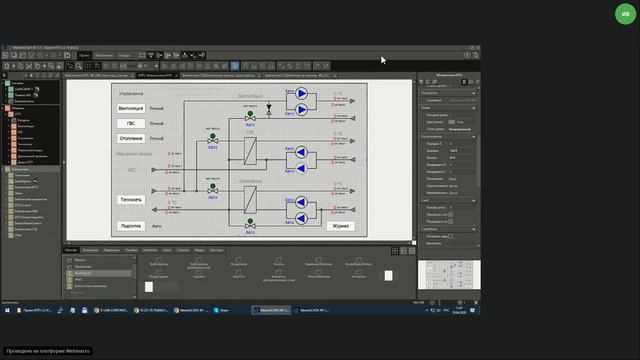
Task: Click the mnemonic overview thumbnail preview
Action: point(449,275)
